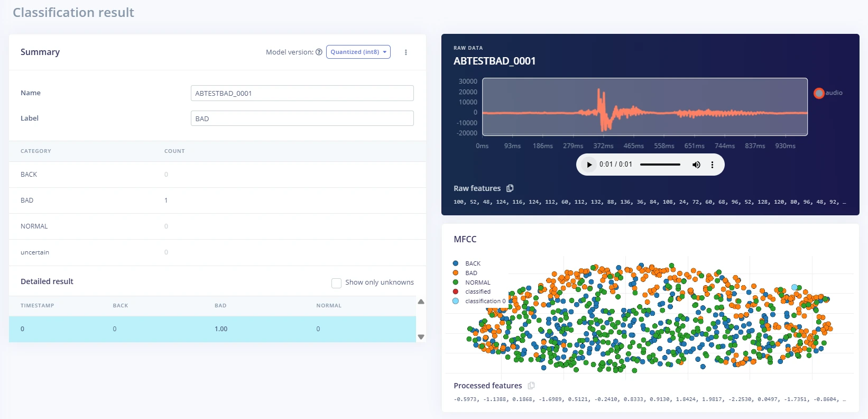Click the BAD category row
Screen dimensions: 868x419
pyautogui.click(x=217, y=201)
